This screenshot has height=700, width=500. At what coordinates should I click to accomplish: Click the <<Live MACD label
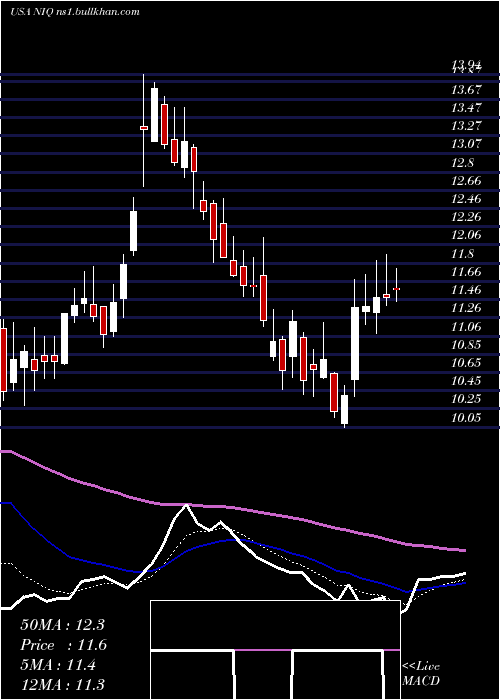click(421, 673)
